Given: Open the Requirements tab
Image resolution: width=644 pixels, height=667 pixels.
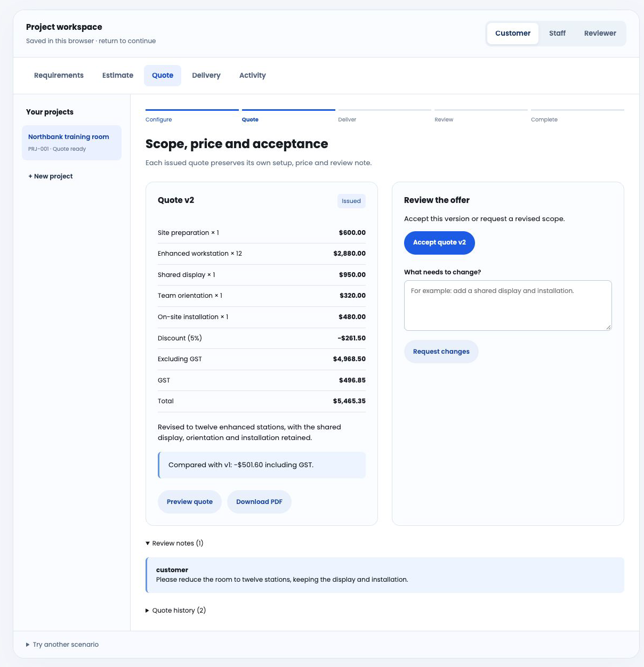Looking at the screenshot, I should pos(59,76).
